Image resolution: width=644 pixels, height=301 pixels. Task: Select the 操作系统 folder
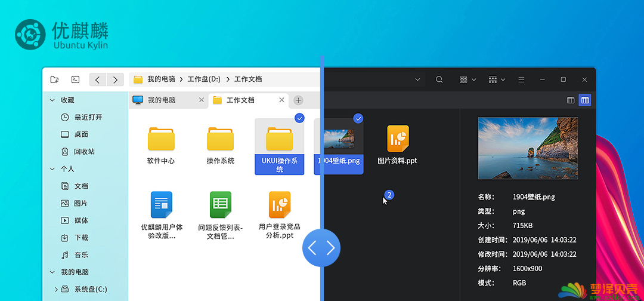(x=220, y=139)
